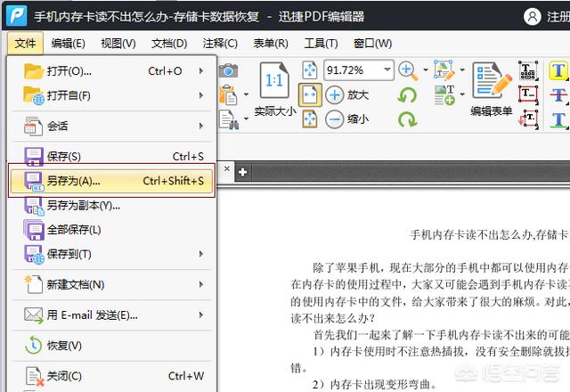This screenshot has height=392, width=570.
Task: Open the zoom percentage dropdown arrow
Action: (387, 69)
